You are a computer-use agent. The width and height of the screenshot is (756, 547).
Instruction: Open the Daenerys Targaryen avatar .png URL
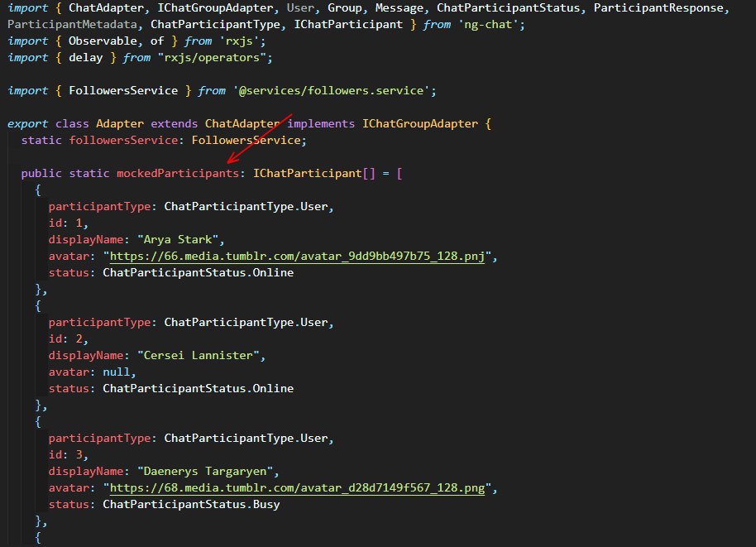click(297, 487)
